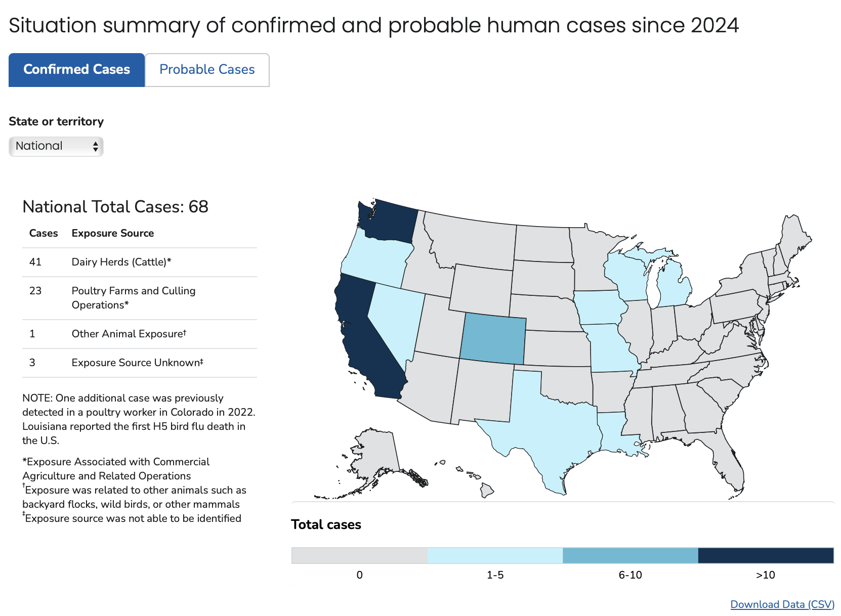Click the Dairy Herds (Cattle) table row
This screenshot has height=616, width=841.
140,262
